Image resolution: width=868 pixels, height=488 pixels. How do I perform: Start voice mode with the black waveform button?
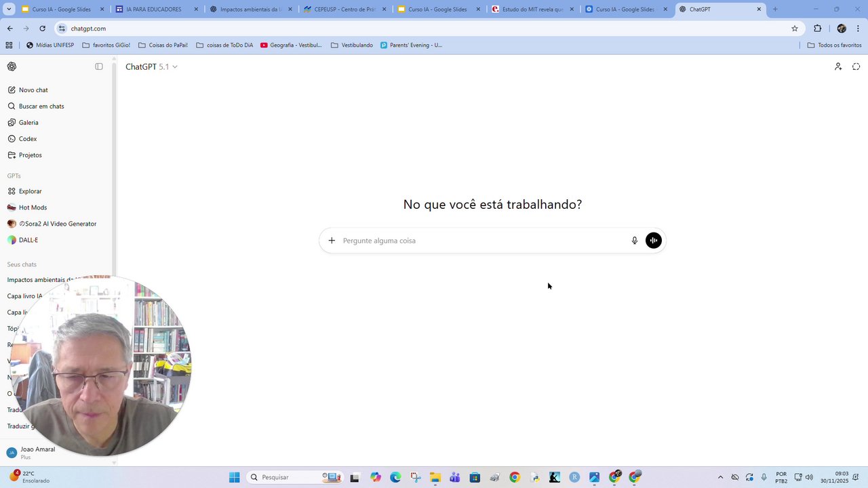[x=654, y=241]
